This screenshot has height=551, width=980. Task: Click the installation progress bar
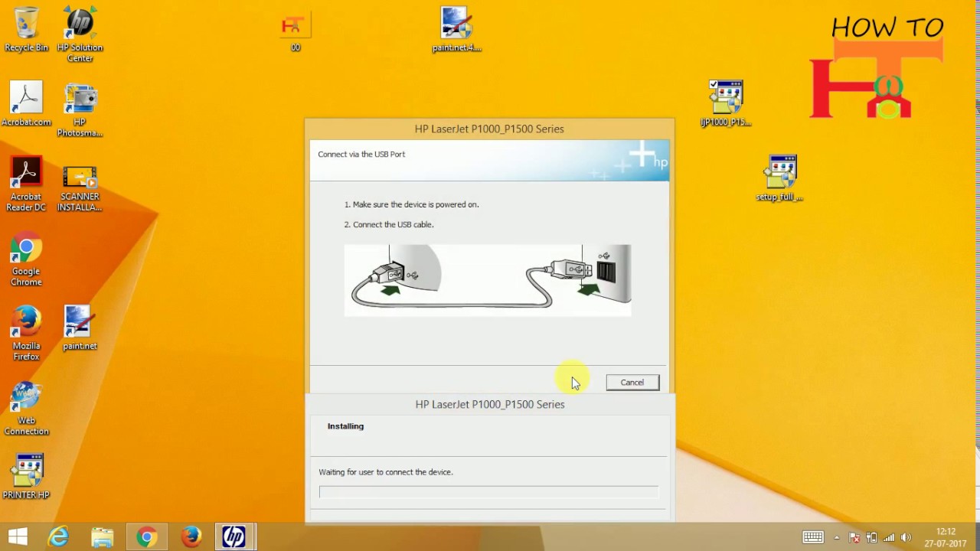tap(488, 491)
